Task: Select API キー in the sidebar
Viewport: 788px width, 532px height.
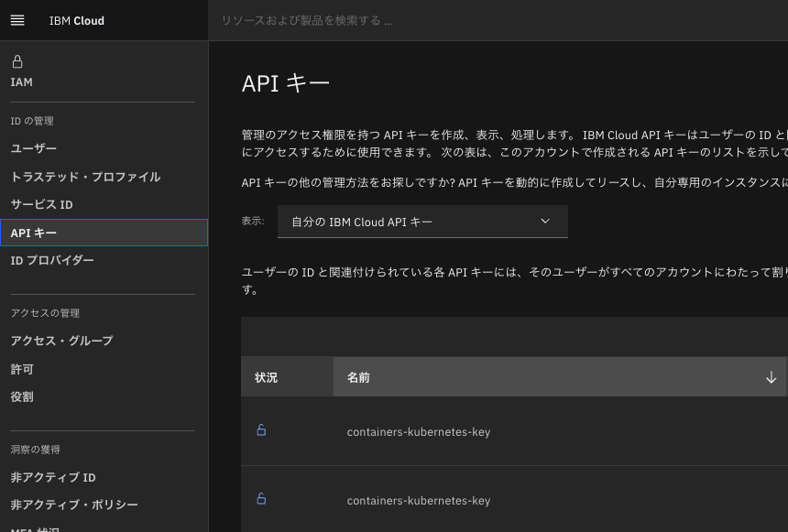Action: (104, 233)
